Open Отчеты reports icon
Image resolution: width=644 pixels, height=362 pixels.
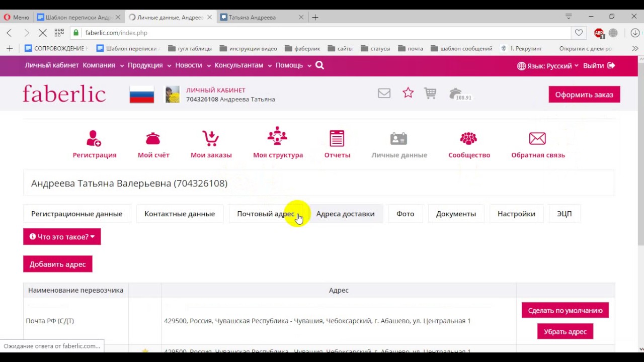coord(337,144)
